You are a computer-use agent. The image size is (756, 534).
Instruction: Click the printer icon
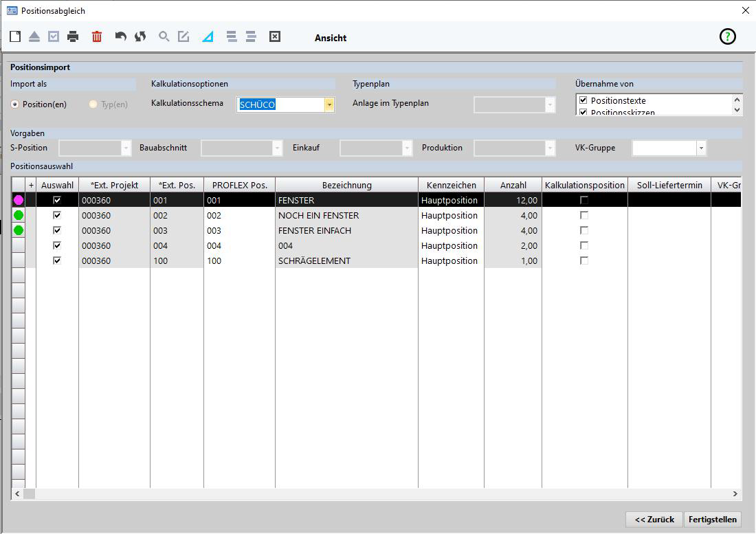pyautogui.click(x=73, y=37)
